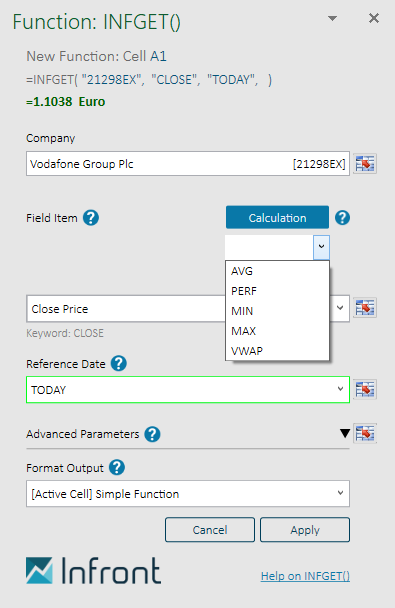The height and width of the screenshot is (608, 395).
Task: Click the Apply button
Action: click(x=305, y=530)
